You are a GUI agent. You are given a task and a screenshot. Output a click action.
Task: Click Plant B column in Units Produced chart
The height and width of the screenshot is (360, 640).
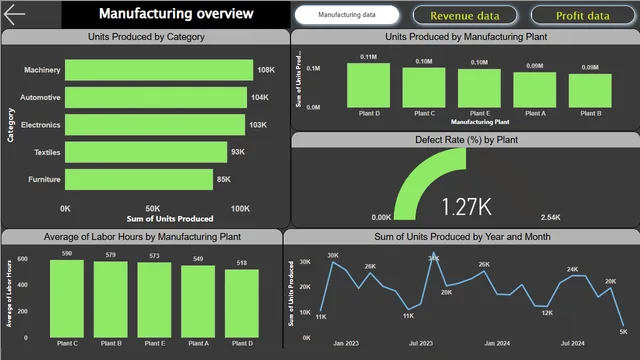(590, 91)
